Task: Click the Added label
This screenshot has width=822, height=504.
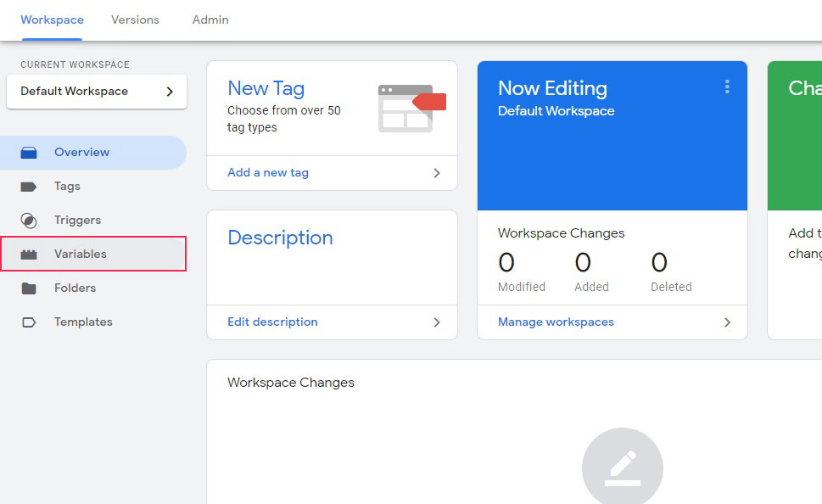Action: click(x=591, y=287)
